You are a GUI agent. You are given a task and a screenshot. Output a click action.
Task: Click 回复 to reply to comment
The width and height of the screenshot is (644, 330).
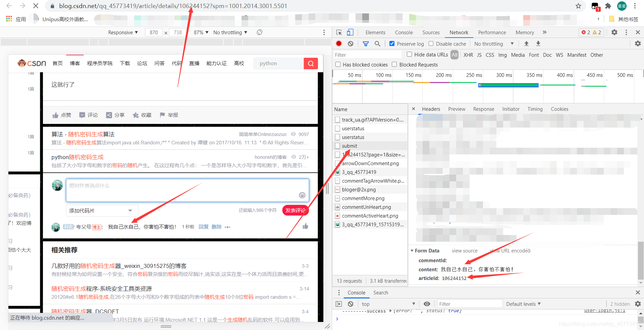pos(204,227)
